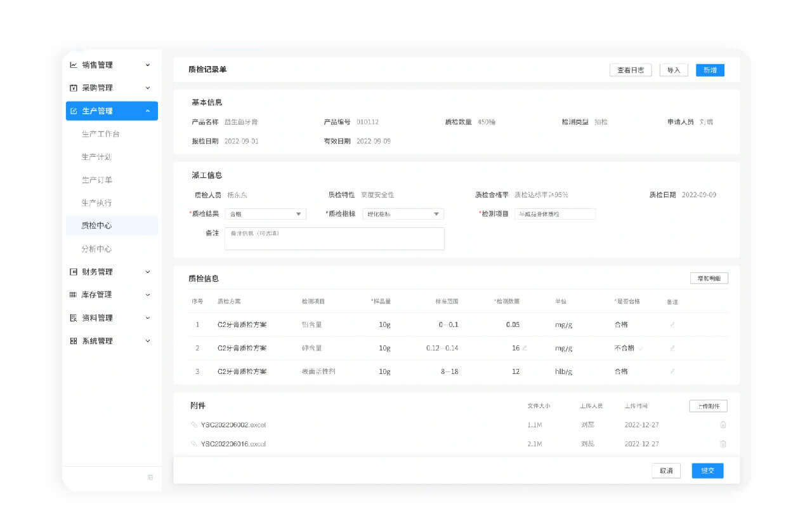Open the 质检结果 dropdown
Screen dimensions: 812x527
point(298,214)
